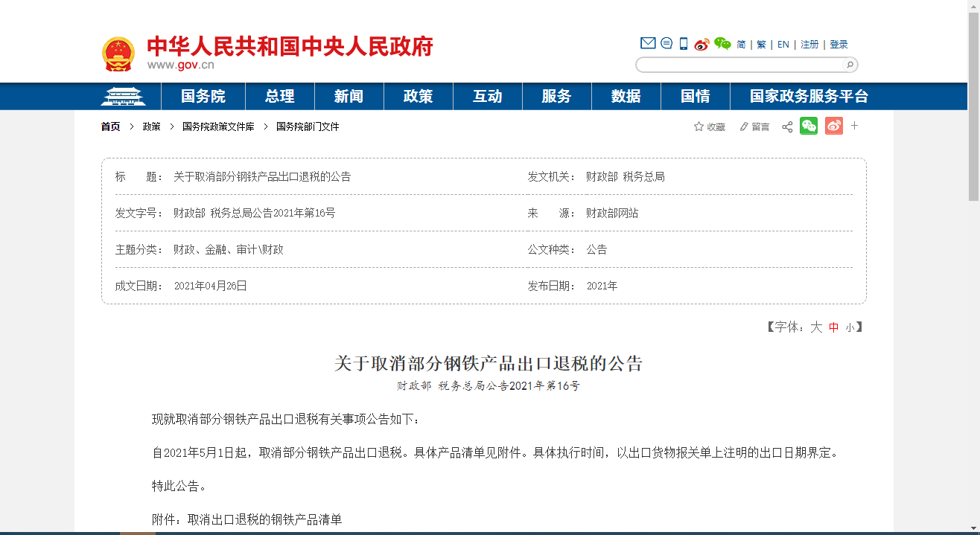Set font size to 大
The image size is (980, 535).
coord(817,327)
